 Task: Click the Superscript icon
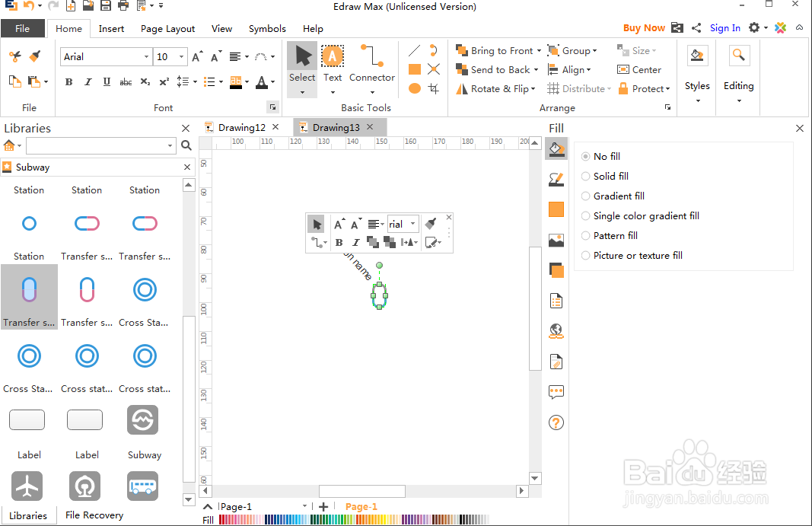[x=164, y=82]
